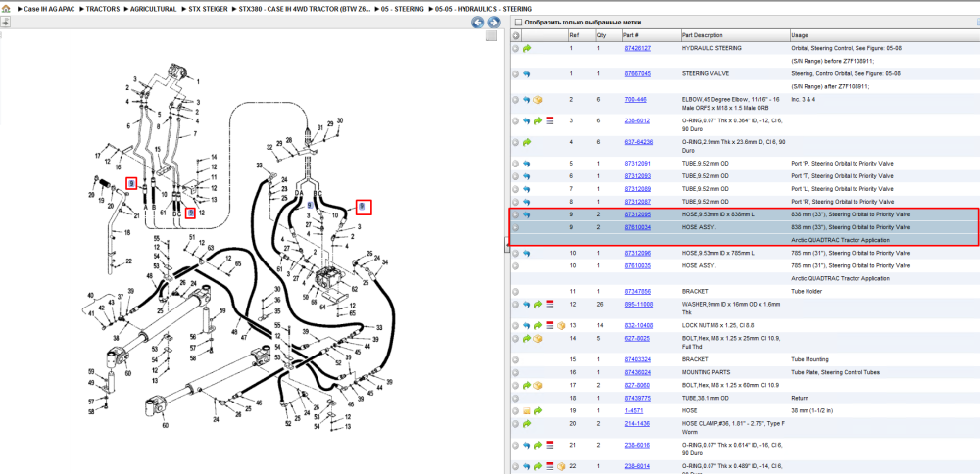Click 'BRACKET' description for ref 15
This screenshot has width=980, height=474.
(x=695, y=359)
